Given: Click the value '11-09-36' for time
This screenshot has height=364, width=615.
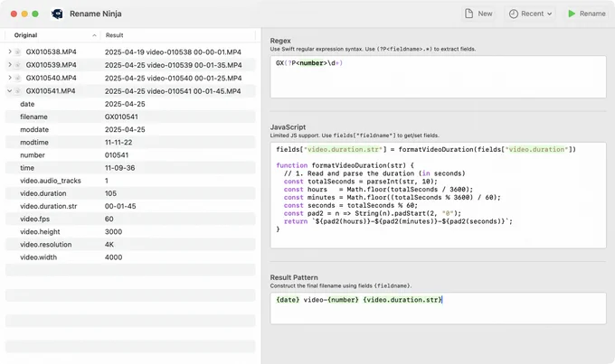Looking at the screenshot, I should coord(119,168).
